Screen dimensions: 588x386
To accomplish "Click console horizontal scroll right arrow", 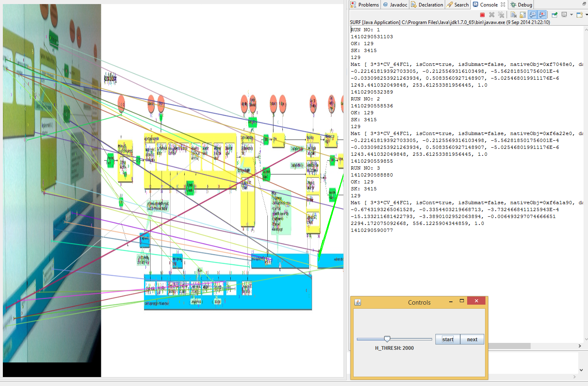I will tap(579, 346).
